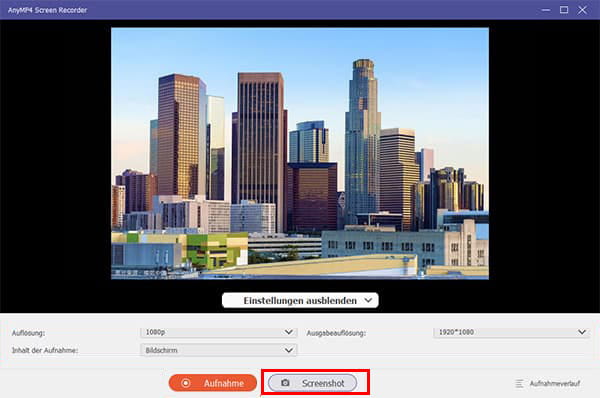Click the chevron next to Einstellungen ausblenden
Viewport: 600px width, 398px height.
pos(368,300)
